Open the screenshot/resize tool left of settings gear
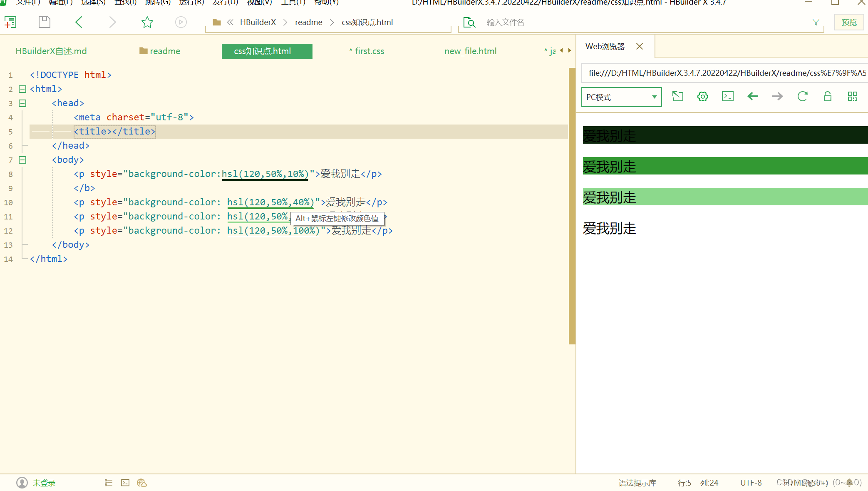 (x=677, y=96)
